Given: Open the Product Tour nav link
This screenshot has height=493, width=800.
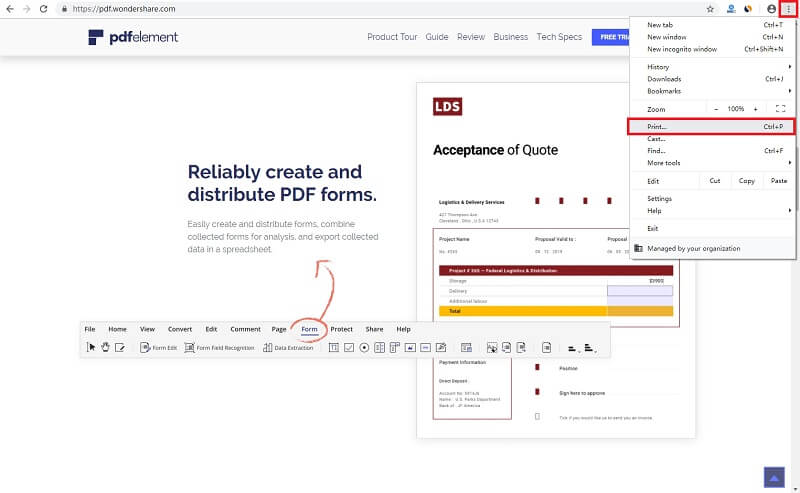Looking at the screenshot, I should [x=392, y=37].
